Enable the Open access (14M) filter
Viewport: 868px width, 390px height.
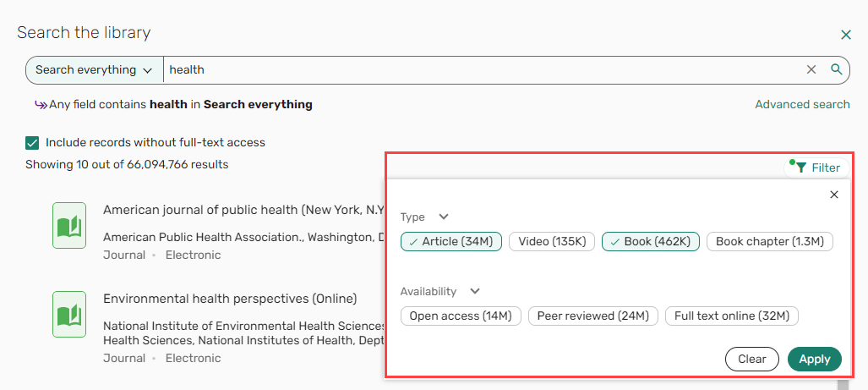[x=461, y=316]
